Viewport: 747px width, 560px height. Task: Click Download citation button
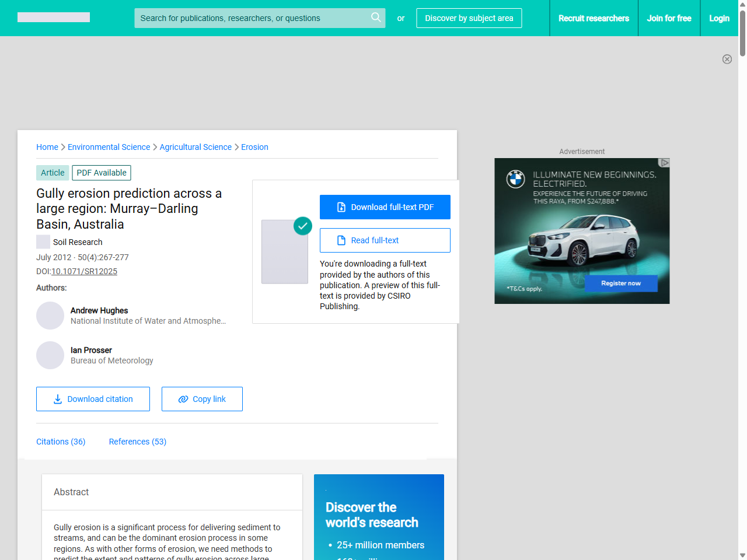[x=93, y=399]
